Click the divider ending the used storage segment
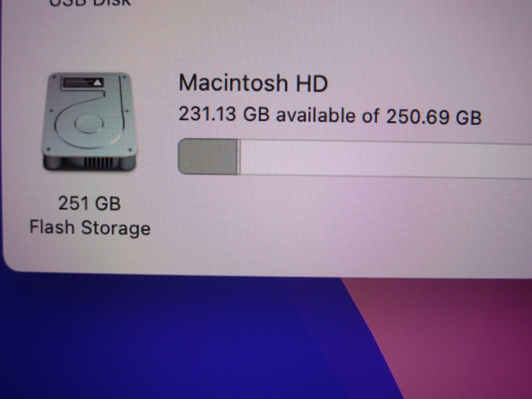The image size is (532, 399). point(239,157)
